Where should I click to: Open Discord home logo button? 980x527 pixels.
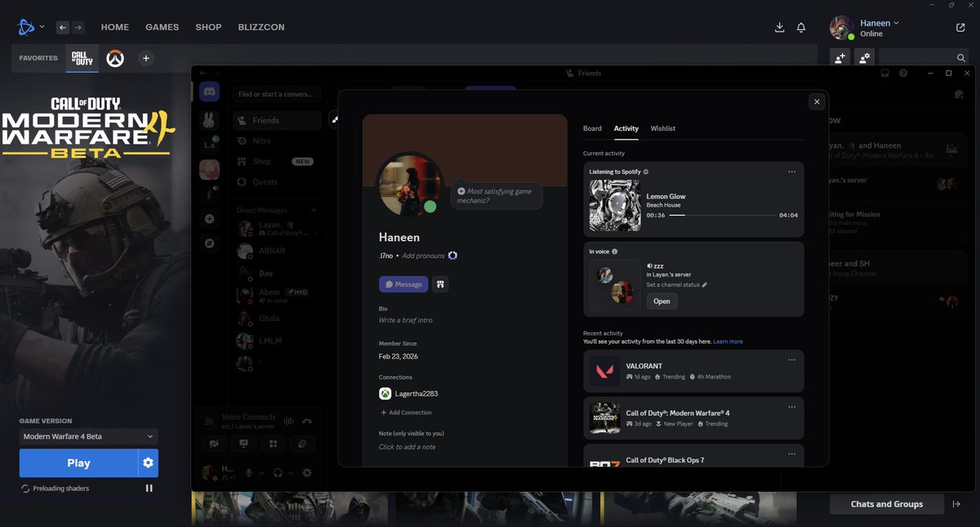click(x=209, y=92)
